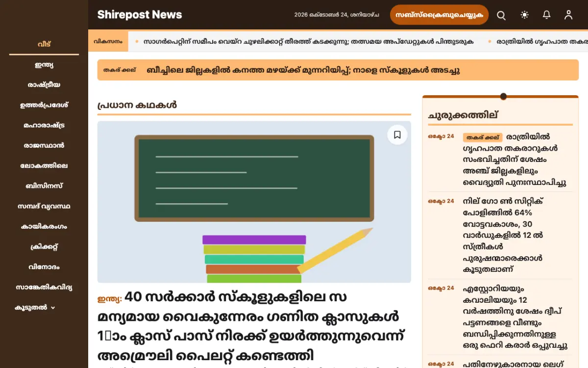Open brief about എസ്റ്റോറിയയും കവാലിയയും ferry deal
588x368 pixels.
(x=515, y=317)
